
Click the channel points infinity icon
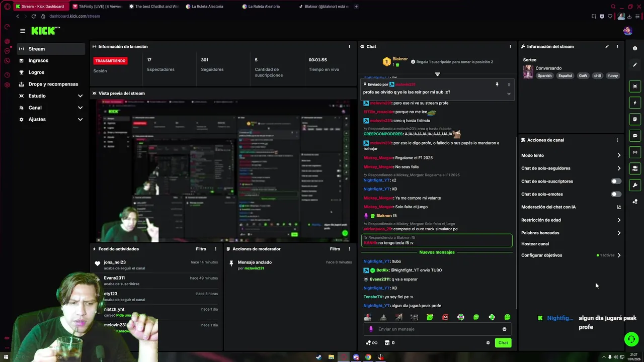click(x=371, y=343)
